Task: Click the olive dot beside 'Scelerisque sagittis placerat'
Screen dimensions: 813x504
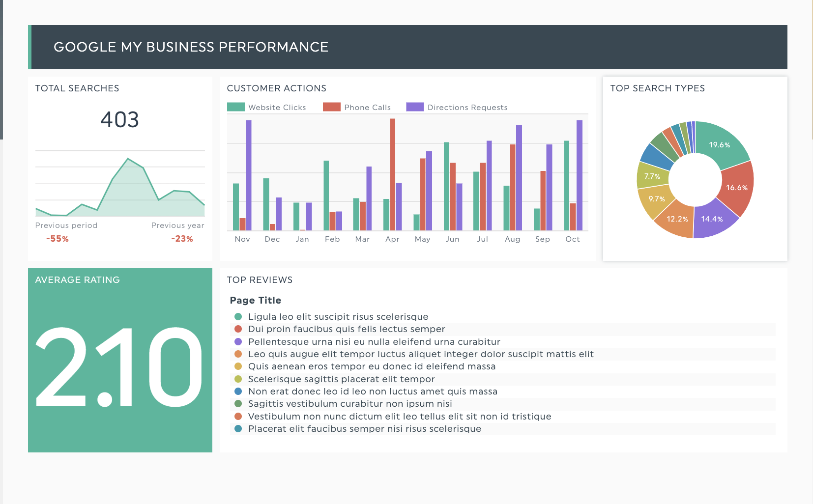Action: pyautogui.click(x=238, y=379)
